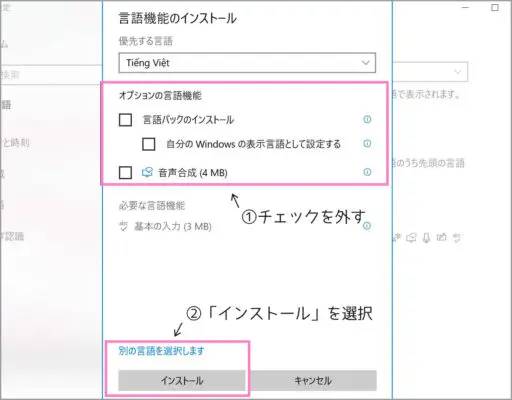Click the speech synthesis icon next to 音声合成
512x400 pixels.
pos(147,172)
